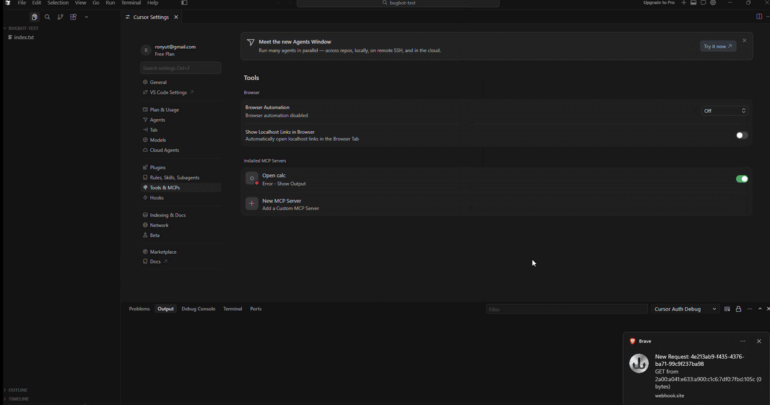Focus the Search settings field
Image resolution: width=770 pixels, height=405 pixels.
click(x=180, y=68)
